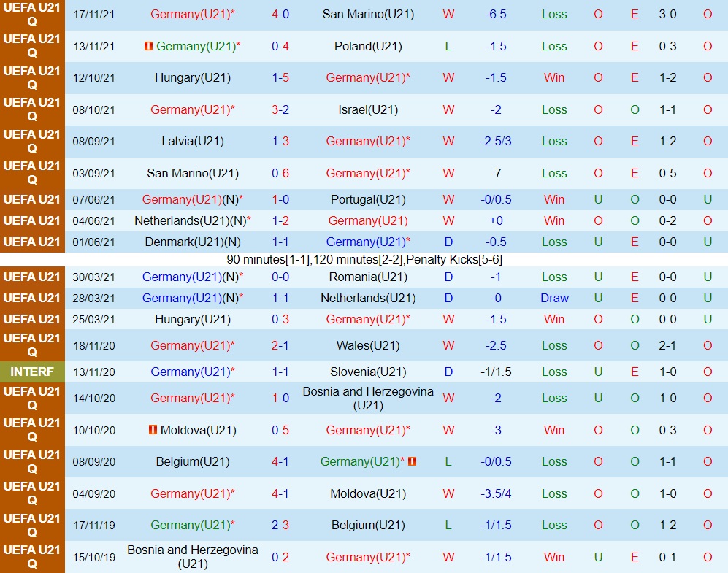Click the -3 handicap on 10/10/20
Image resolution: width=728 pixels, height=573 pixels.
496,430
